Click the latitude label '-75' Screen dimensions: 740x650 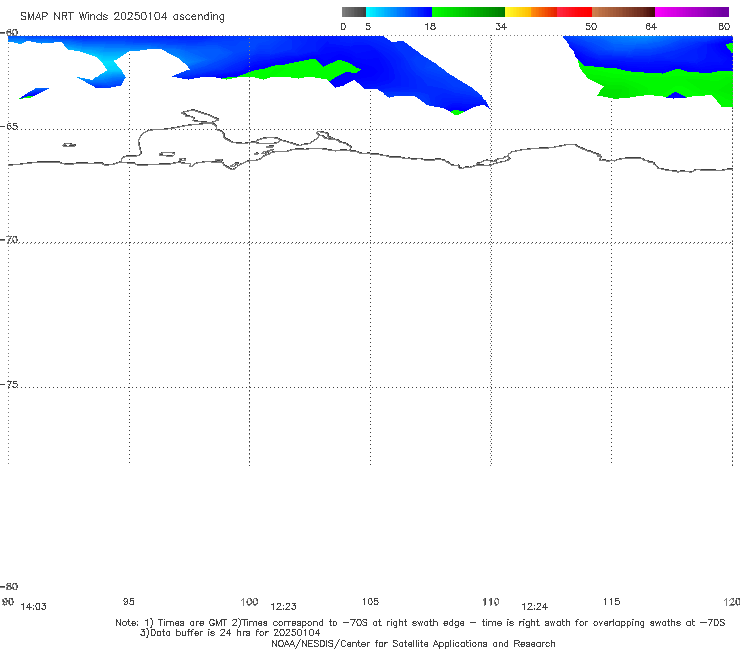pos(9,384)
